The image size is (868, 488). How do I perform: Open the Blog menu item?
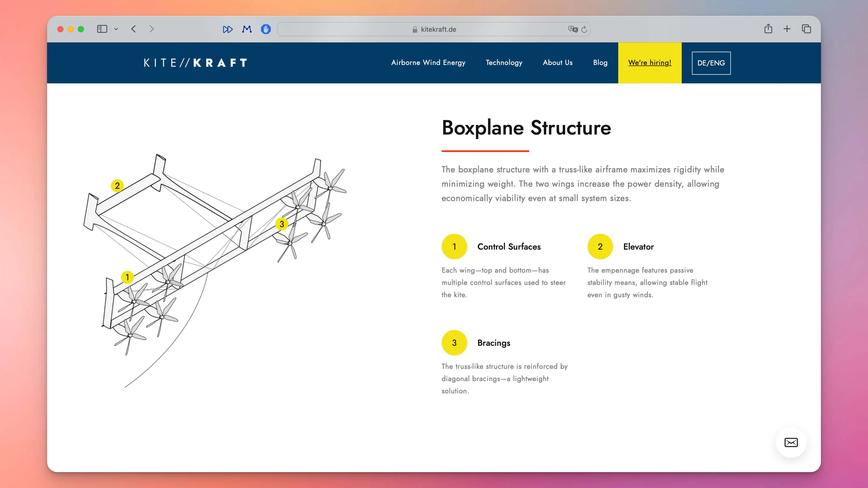tap(600, 63)
